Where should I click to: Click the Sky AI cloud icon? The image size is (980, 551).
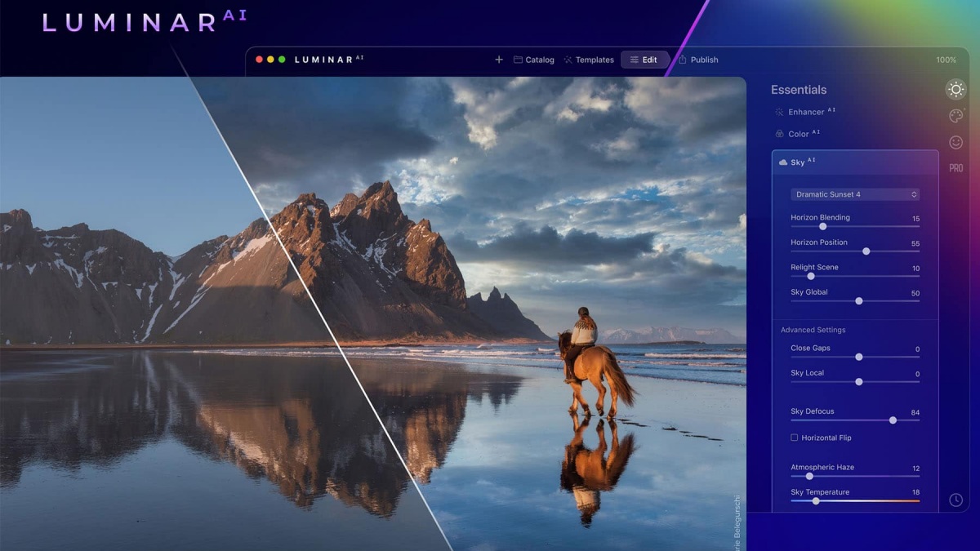783,162
